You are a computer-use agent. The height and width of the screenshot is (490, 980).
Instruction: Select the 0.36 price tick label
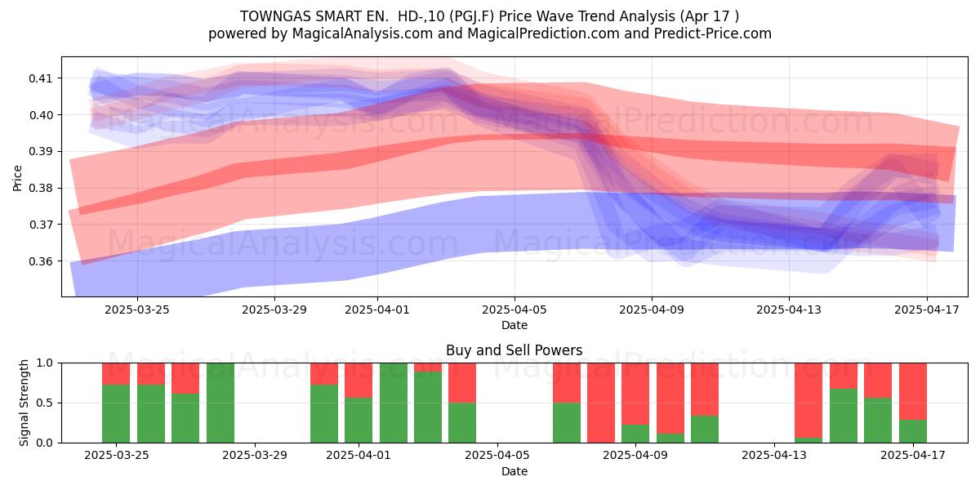(42, 261)
